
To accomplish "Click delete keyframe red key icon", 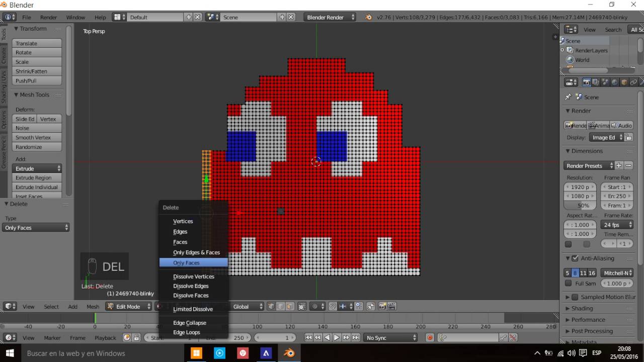I will pyautogui.click(x=512, y=338).
